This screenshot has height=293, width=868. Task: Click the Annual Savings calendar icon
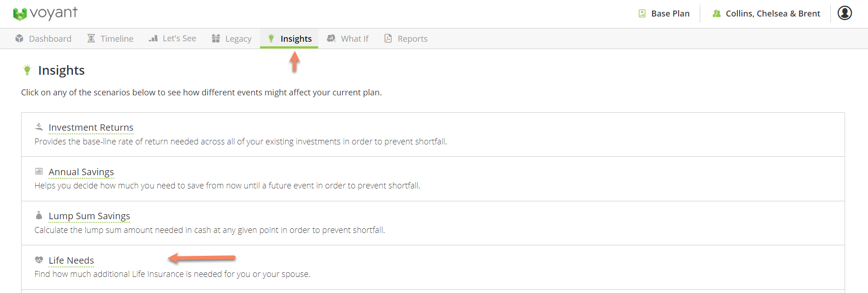pos(39,171)
